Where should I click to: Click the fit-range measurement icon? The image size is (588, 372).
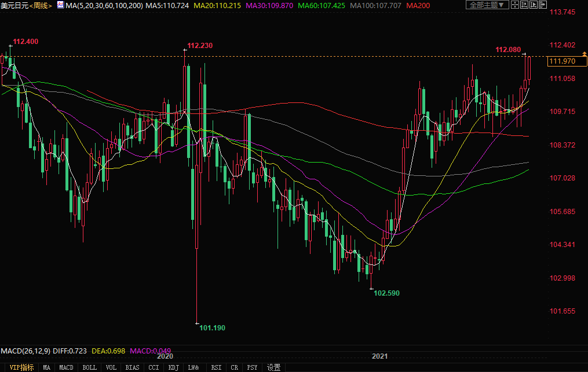tap(524, 5)
